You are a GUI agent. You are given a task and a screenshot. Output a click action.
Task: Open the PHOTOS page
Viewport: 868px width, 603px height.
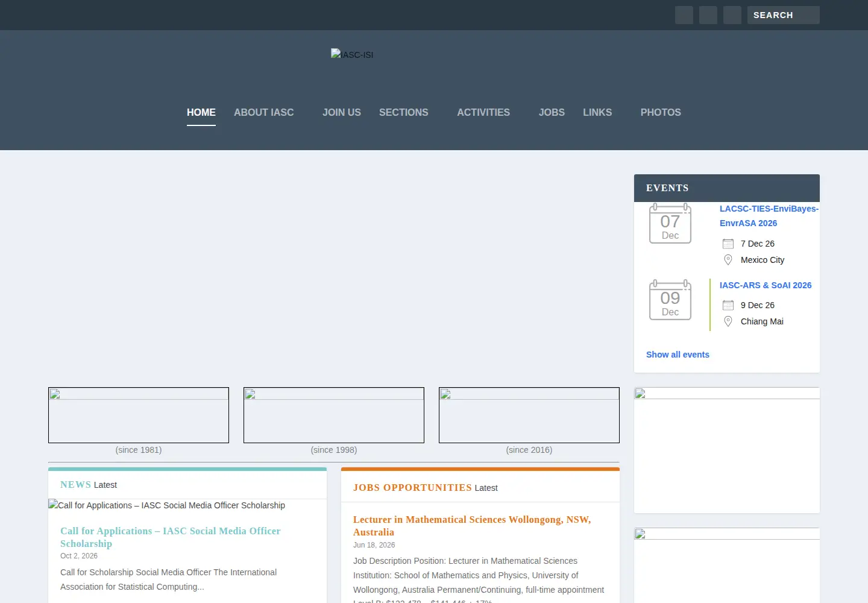(661, 112)
